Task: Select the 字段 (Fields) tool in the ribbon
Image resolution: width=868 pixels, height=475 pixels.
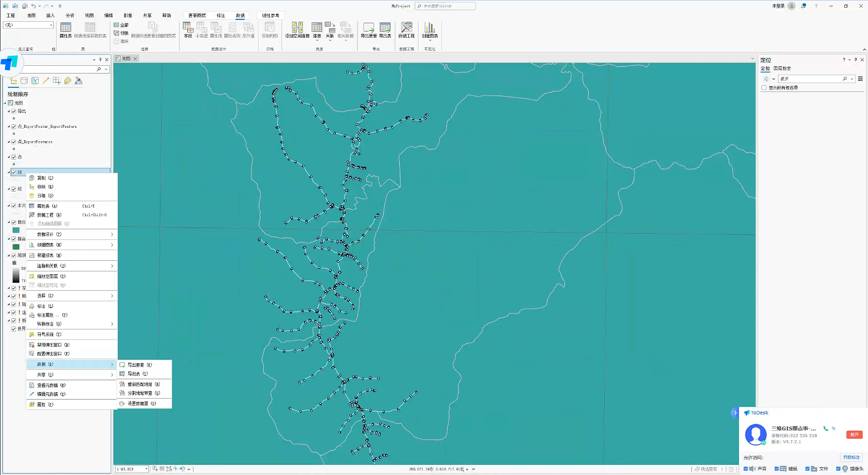Action: (188, 30)
